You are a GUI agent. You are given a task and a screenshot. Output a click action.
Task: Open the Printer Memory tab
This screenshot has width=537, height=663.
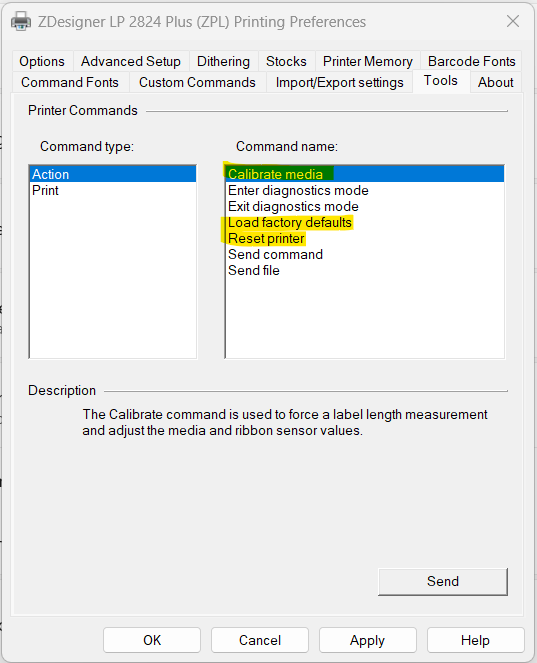[367, 61]
